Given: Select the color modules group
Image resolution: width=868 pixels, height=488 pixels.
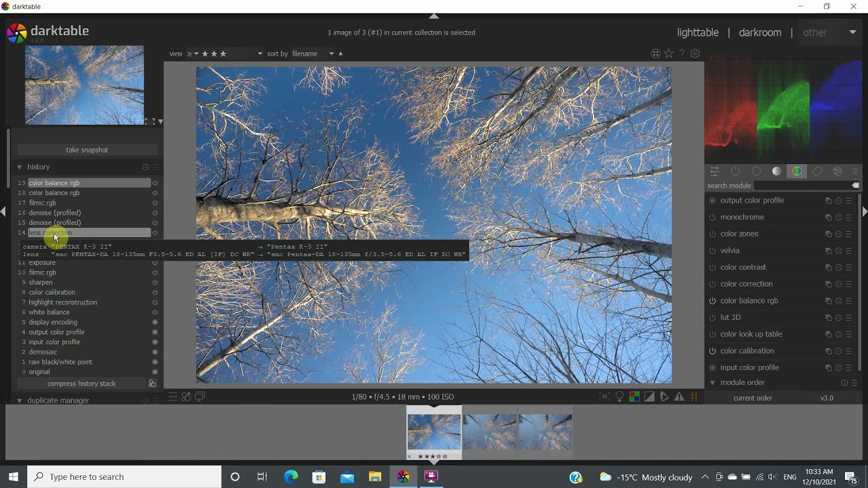Looking at the screenshot, I should pyautogui.click(x=797, y=171).
